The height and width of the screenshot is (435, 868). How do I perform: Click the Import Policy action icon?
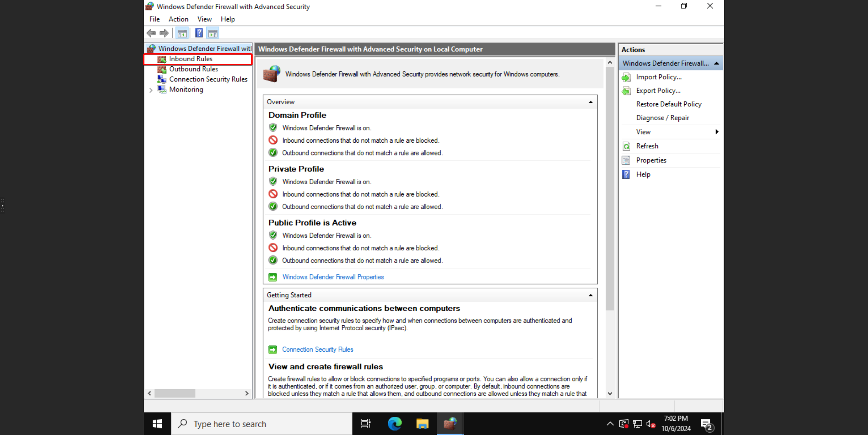[x=626, y=77]
